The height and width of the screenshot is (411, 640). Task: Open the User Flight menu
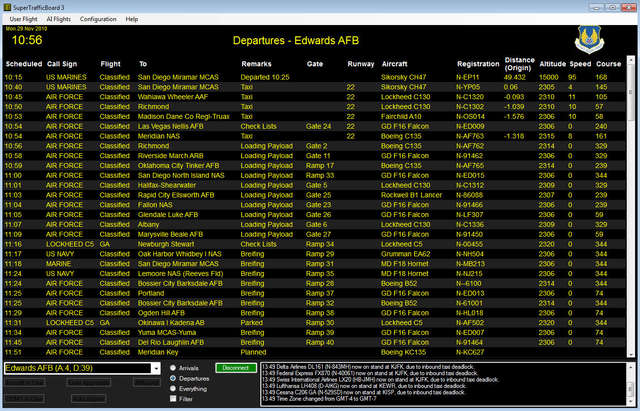tap(23, 19)
